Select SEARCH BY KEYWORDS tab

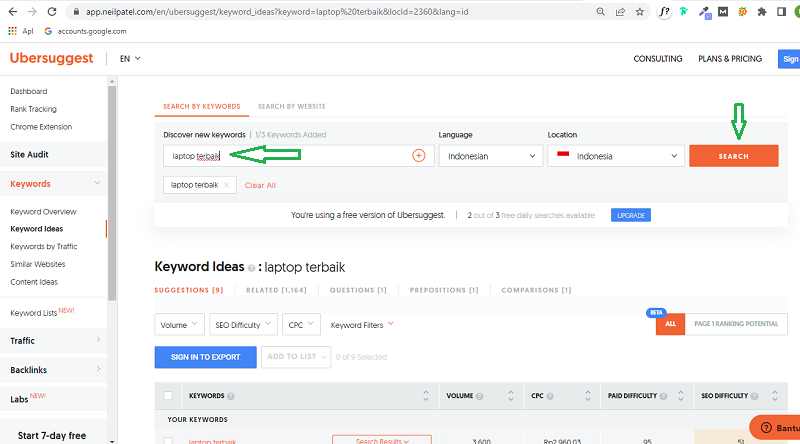pos(202,107)
